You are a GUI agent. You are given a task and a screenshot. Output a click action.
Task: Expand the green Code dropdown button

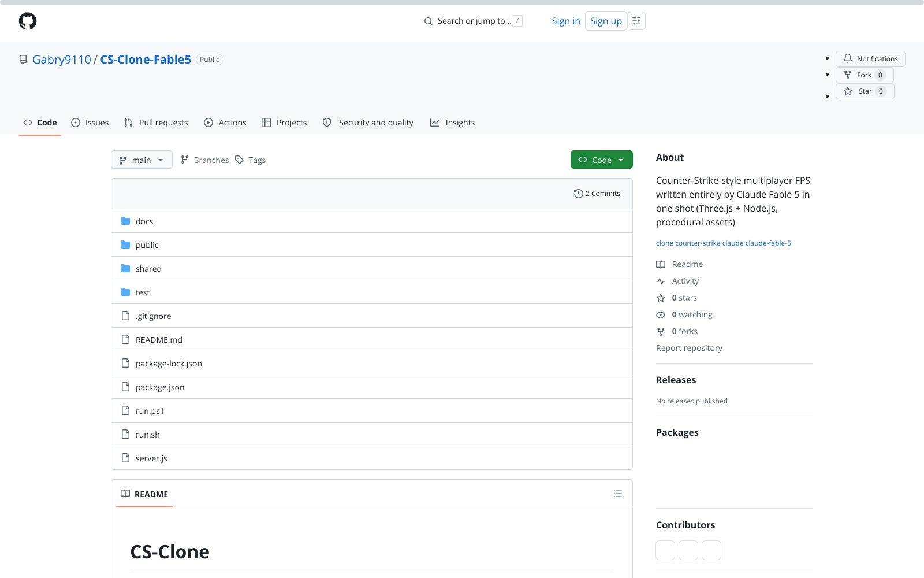click(601, 160)
